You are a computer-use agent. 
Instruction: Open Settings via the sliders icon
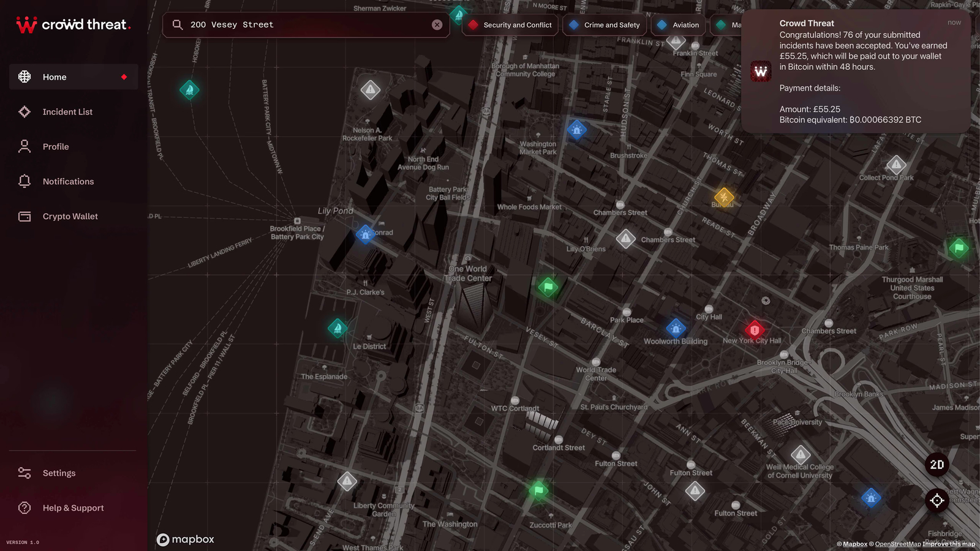24,473
